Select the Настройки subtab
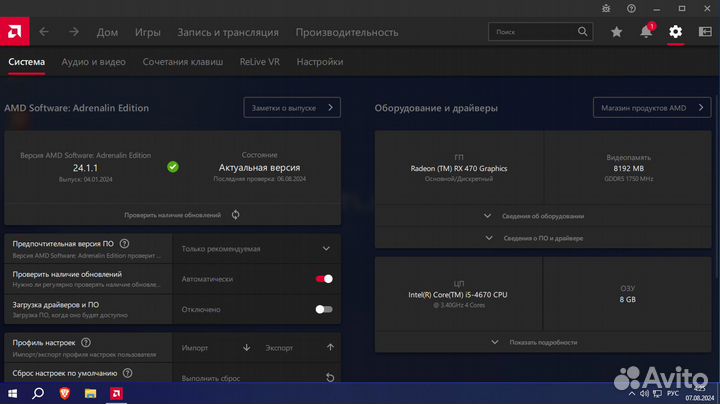Viewport: 720px width, 404px height. [320, 62]
